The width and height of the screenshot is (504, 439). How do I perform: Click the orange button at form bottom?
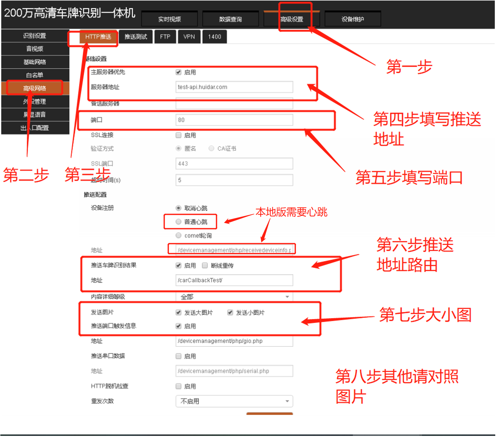[x=269, y=413]
